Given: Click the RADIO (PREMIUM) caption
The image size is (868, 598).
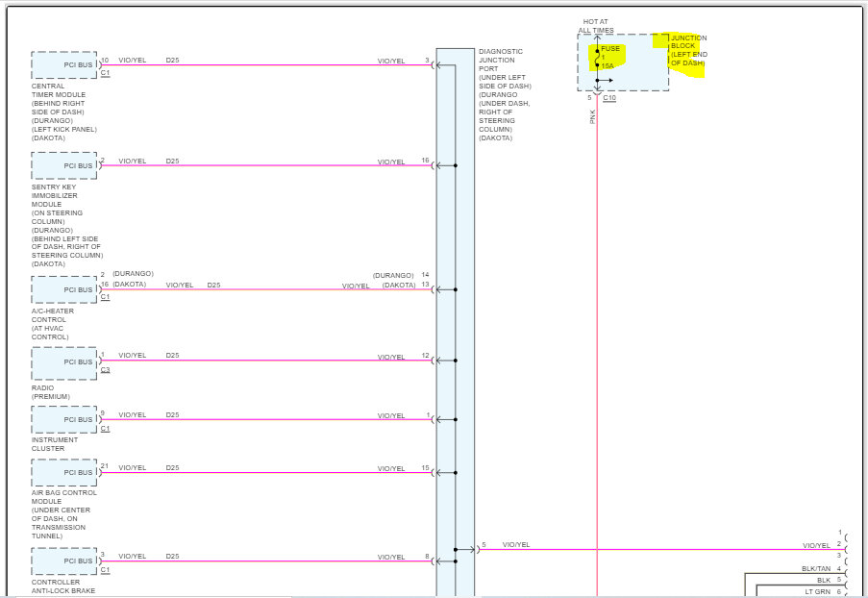Looking at the screenshot, I should [x=50, y=392].
